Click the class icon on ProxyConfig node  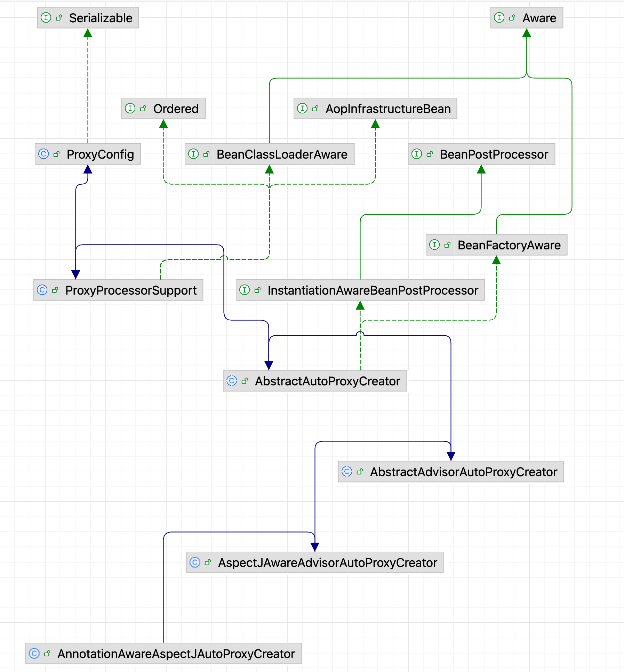pyautogui.click(x=43, y=154)
